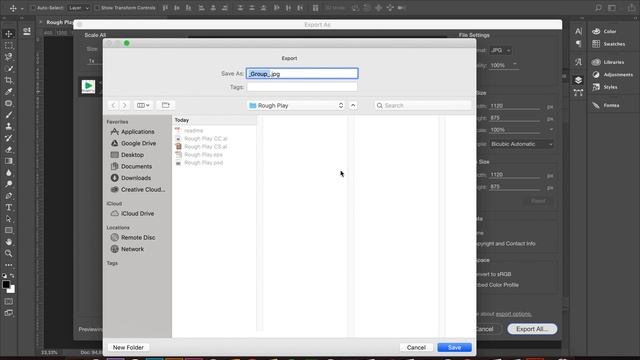Change the file browser view mode dropdown
Viewport: 640px width, 360px height.
tap(143, 105)
